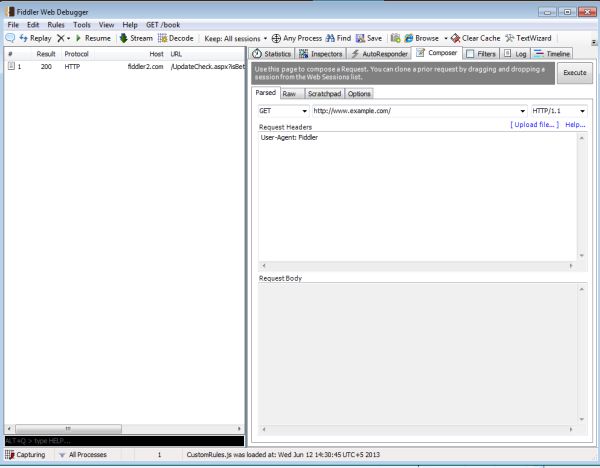Sort by Result column header
This screenshot has width=600, height=468.
pyautogui.click(x=46, y=54)
